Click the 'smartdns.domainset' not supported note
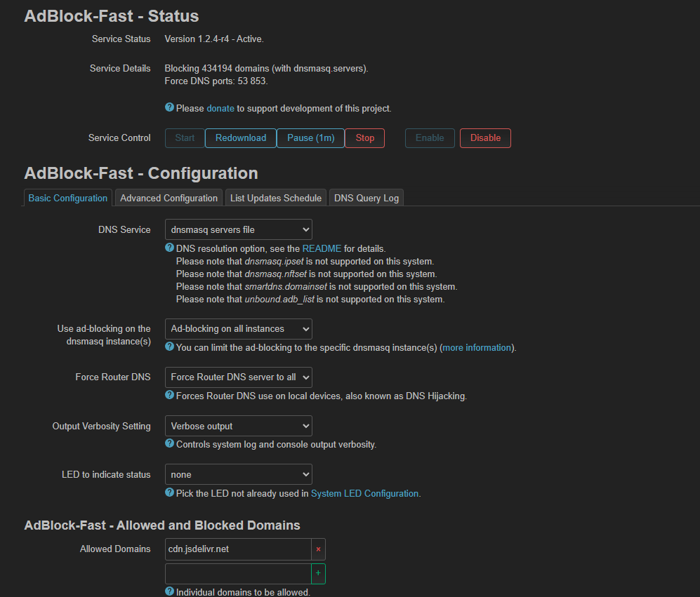 (x=317, y=286)
